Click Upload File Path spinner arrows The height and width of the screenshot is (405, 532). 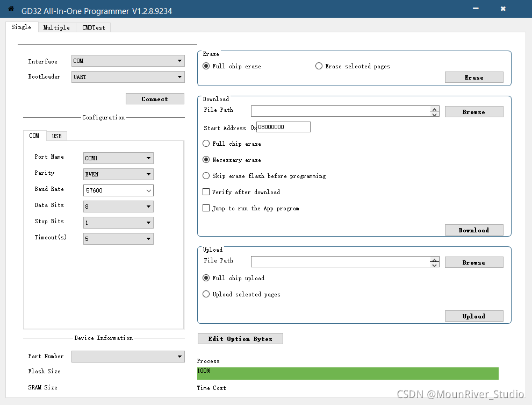click(x=435, y=262)
